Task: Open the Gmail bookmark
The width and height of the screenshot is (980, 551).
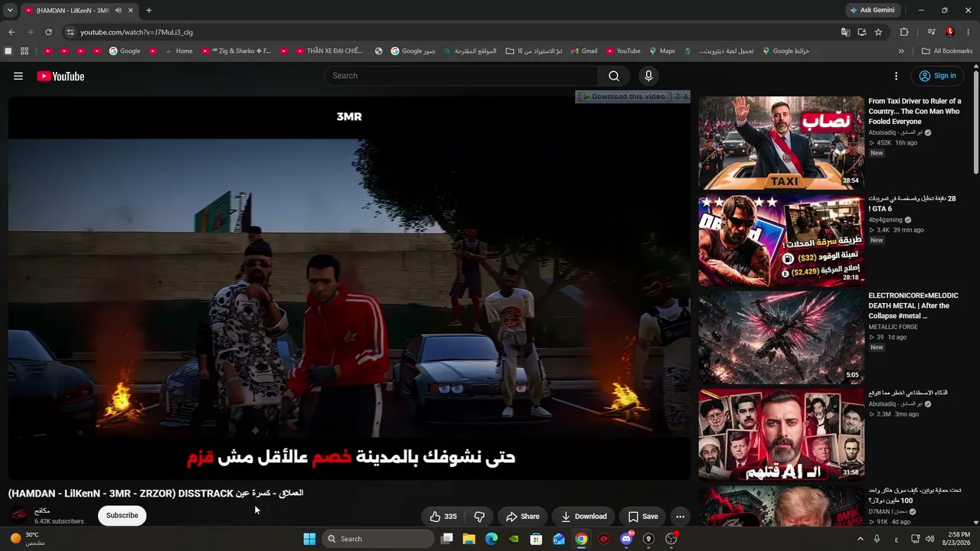Action: click(583, 51)
